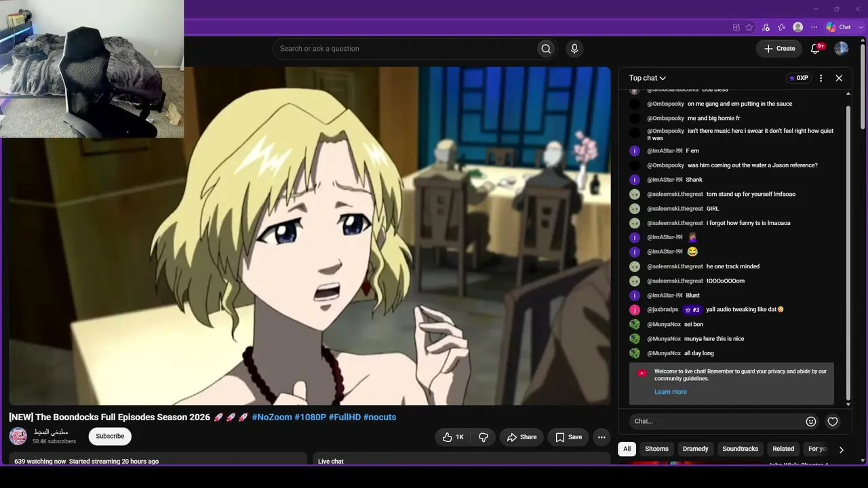Click @jaxbradps username in chat
The width and height of the screenshot is (868, 488).
(663, 310)
